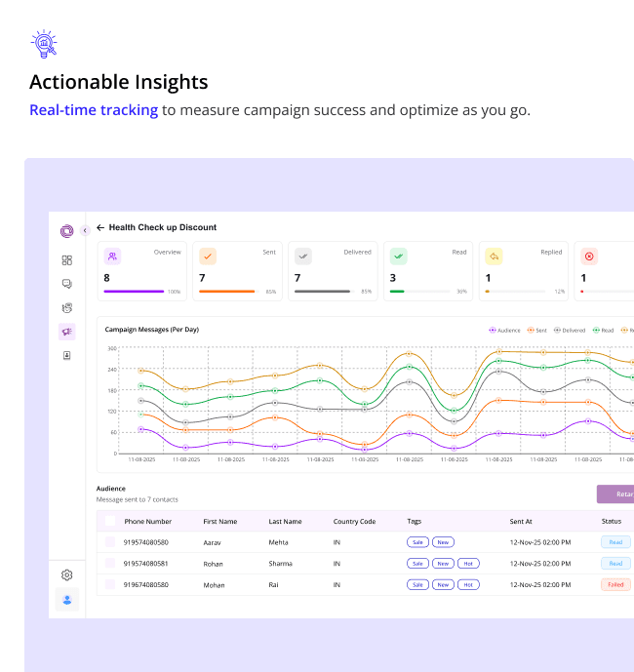Click the Overview people icon
The width and height of the screenshot is (634, 672).
point(112,257)
